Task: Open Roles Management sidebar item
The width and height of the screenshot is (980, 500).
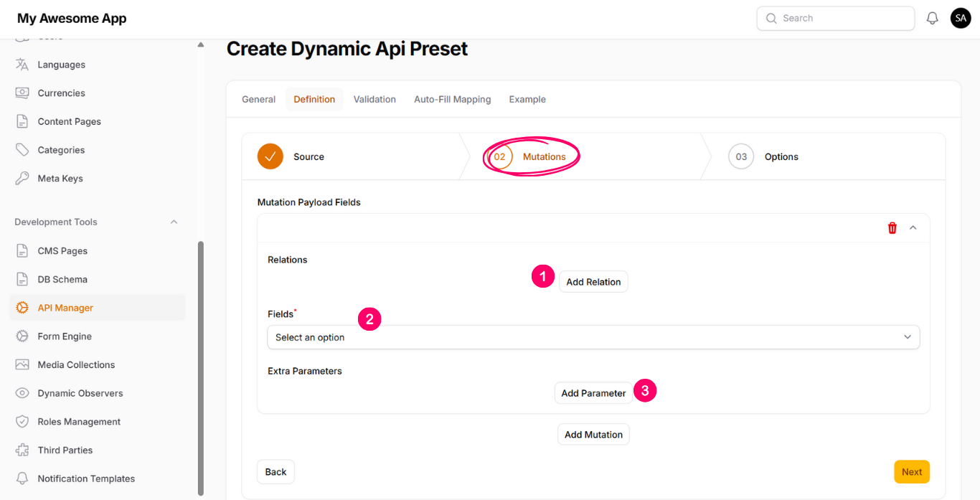Action: 79,422
